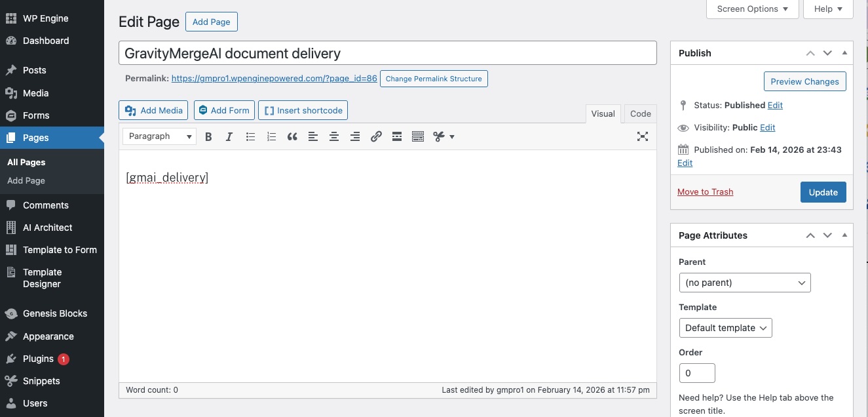Image resolution: width=868 pixels, height=417 pixels.
Task: Open the Paragraph format dropdown
Action: pyautogui.click(x=159, y=136)
